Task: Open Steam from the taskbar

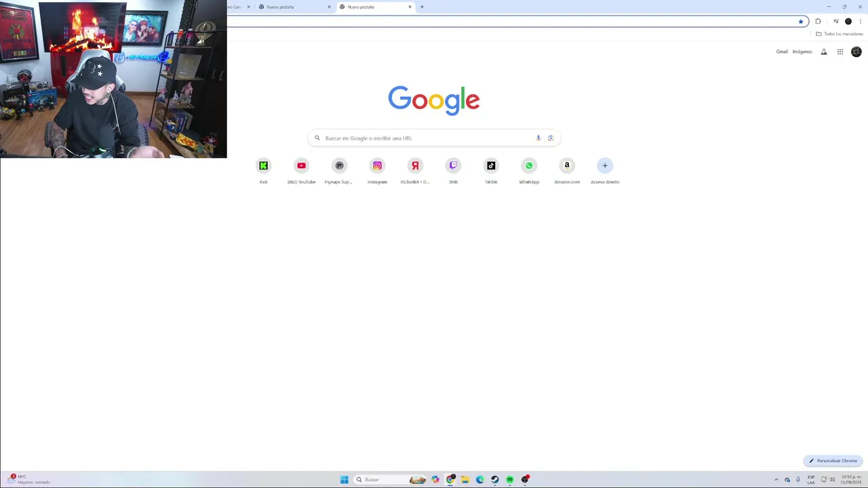Action: coord(495,480)
